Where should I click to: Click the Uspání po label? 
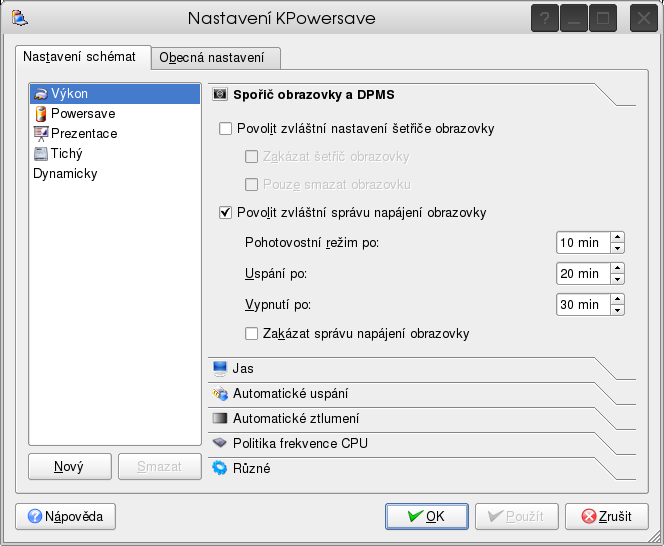[x=276, y=274]
